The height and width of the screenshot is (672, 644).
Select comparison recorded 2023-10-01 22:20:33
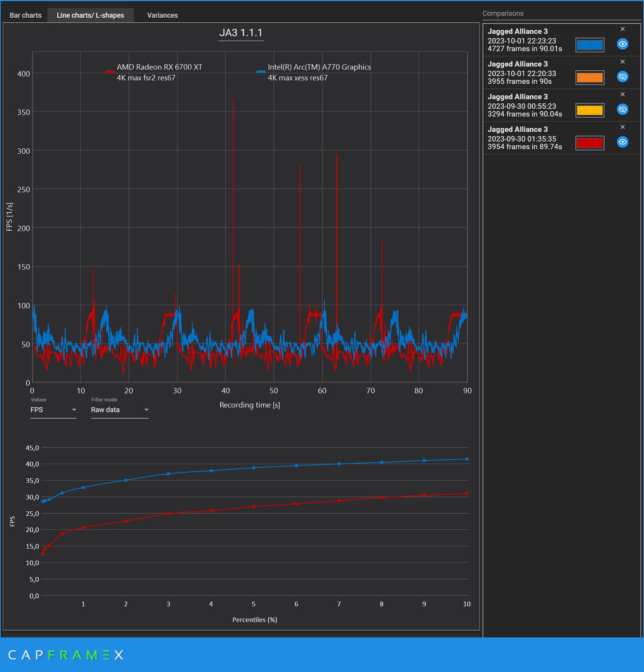[x=562, y=73]
